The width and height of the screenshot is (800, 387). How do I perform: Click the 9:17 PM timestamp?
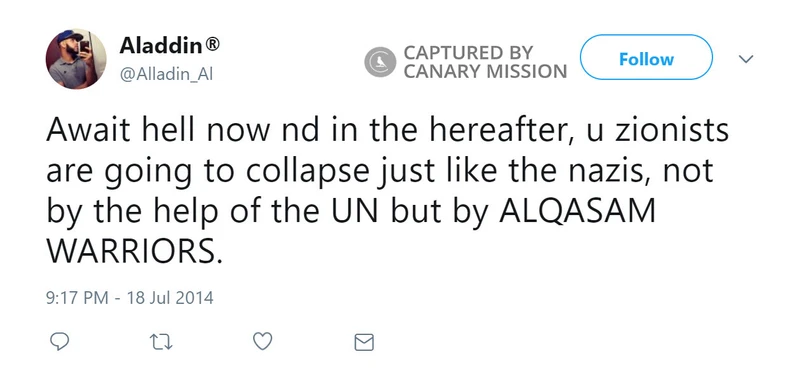[x=77, y=297]
